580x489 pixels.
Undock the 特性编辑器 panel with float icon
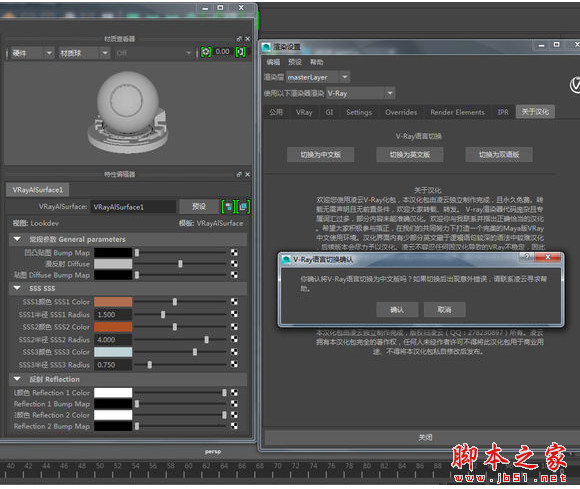(239, 174)
